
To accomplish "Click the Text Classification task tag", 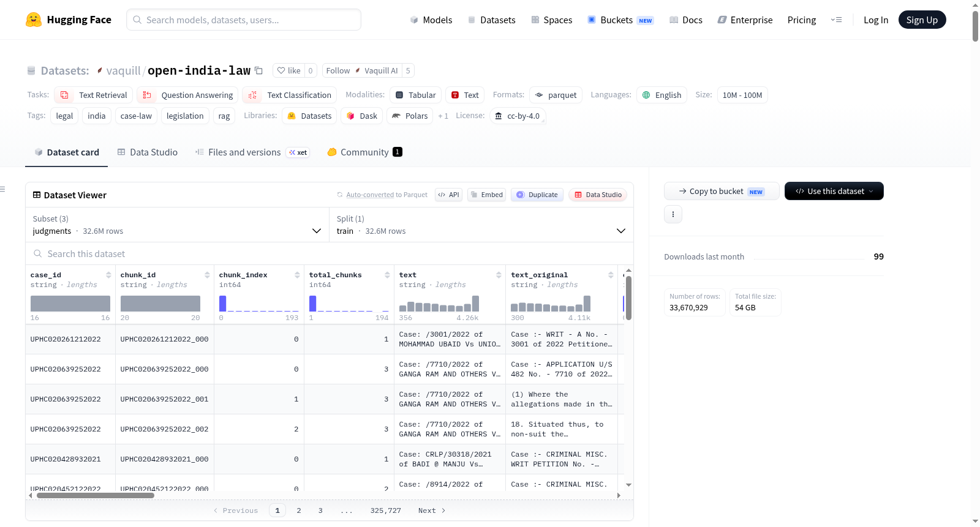I will 289,95.
